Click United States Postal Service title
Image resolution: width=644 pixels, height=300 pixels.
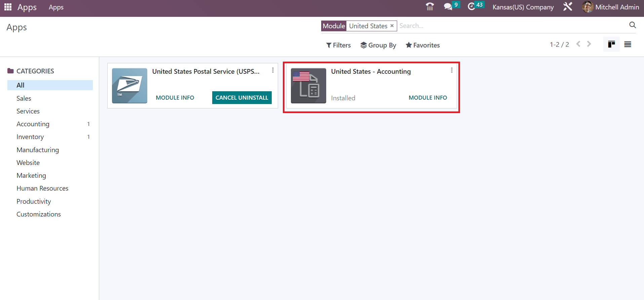[206, 71]
